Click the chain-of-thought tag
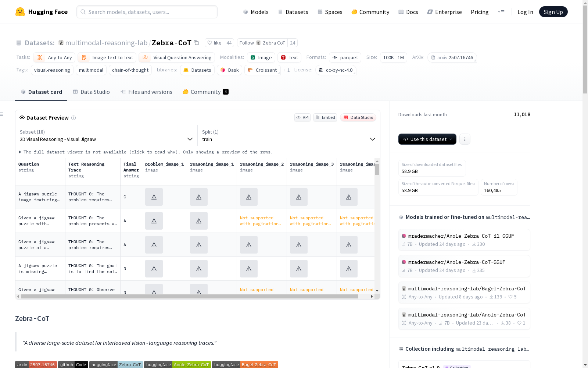 pyautogui.click(x=130, y=70)
